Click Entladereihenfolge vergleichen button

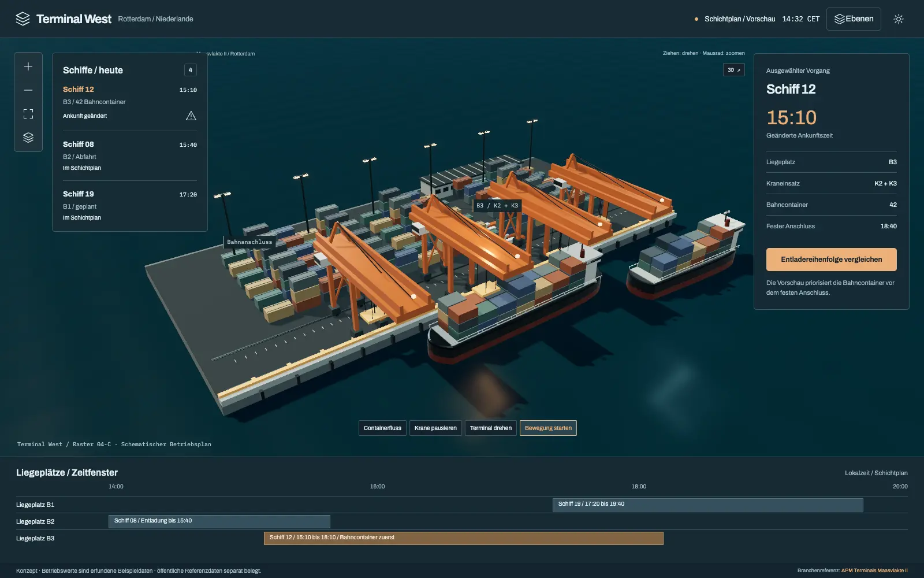[832, 260]
